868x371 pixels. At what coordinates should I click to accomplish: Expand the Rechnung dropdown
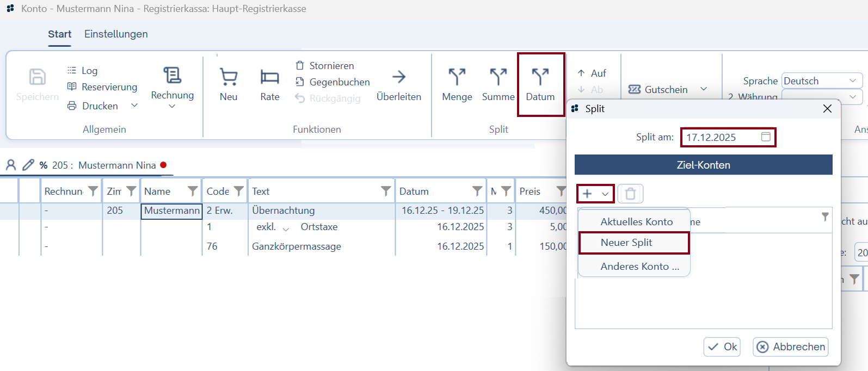[172, 106]
